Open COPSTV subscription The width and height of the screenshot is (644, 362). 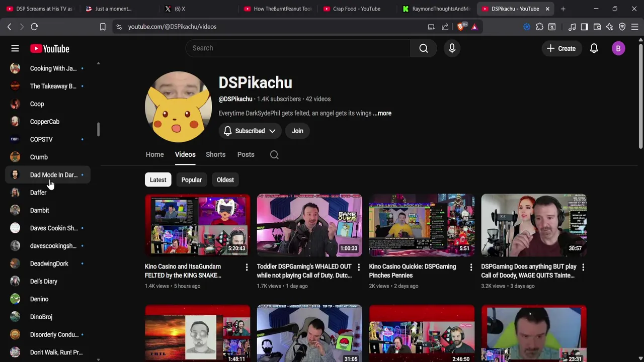pyautogui.click(x=48, y=139)
